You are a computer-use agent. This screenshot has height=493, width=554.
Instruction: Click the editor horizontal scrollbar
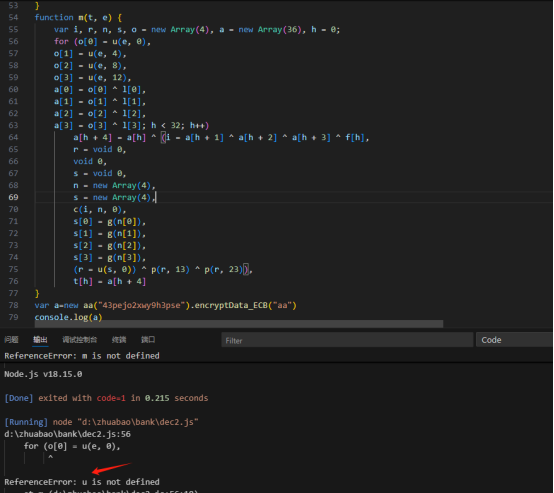coord(239,324)
